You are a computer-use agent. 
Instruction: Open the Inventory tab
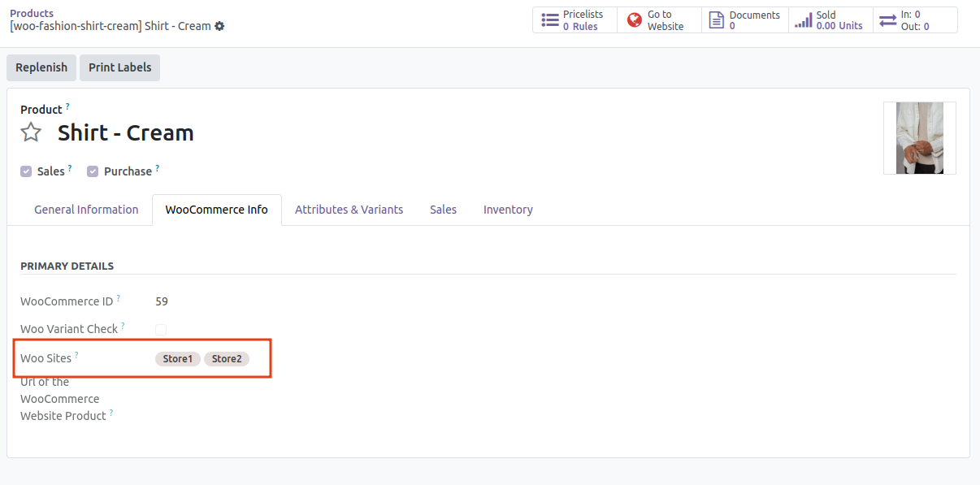tap(508, 210)
